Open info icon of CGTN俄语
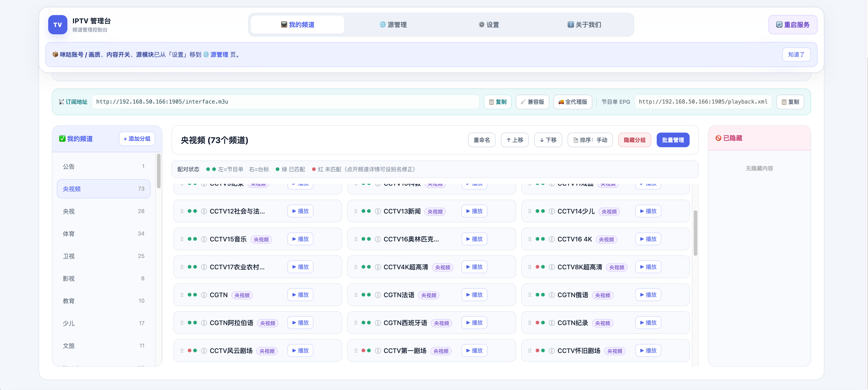Viewport: 868px width, 390px height. pyautogui.click(x=552, y=295)
